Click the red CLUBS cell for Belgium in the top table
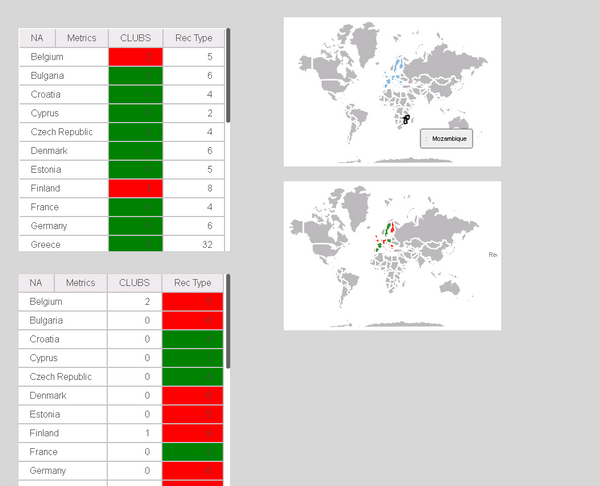This screenshot has width=600, height=486. 135,57
